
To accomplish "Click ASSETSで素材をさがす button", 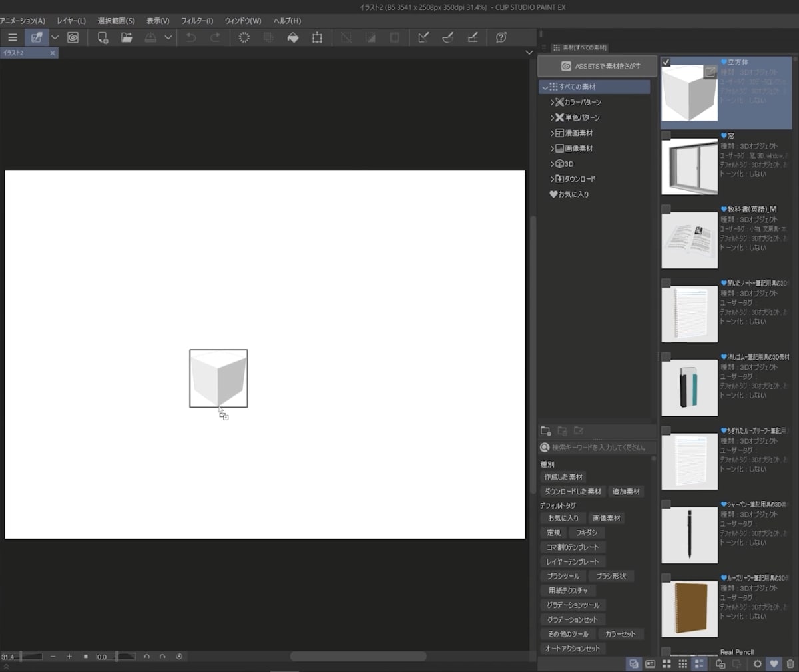I will [x=597, y=66].
